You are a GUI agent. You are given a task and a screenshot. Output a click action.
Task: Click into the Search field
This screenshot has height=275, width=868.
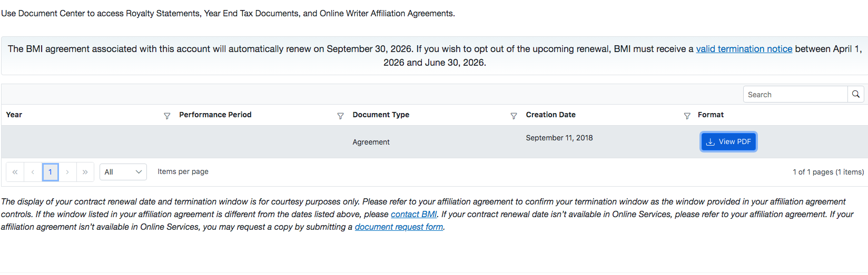pyautogui.click(x=795, y=95)
